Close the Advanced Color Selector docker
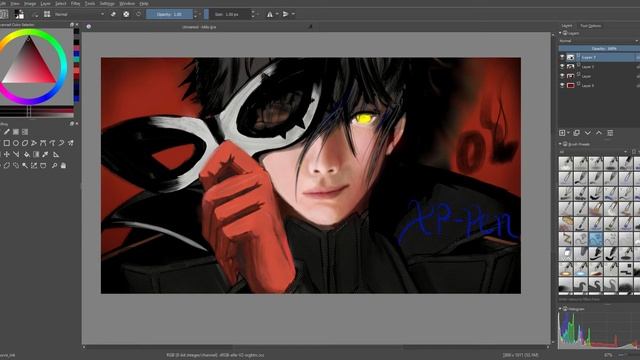This screenshot has height=360, width=640. 77,25
